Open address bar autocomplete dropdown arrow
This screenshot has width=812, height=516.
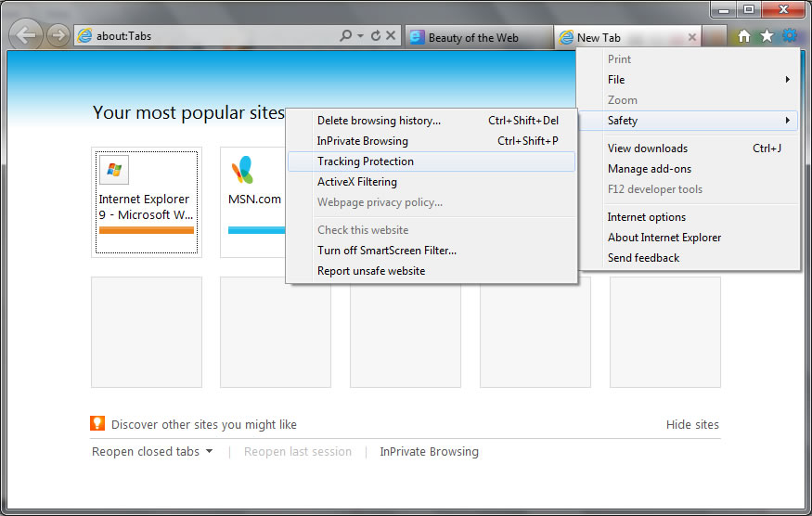[360, 36]
